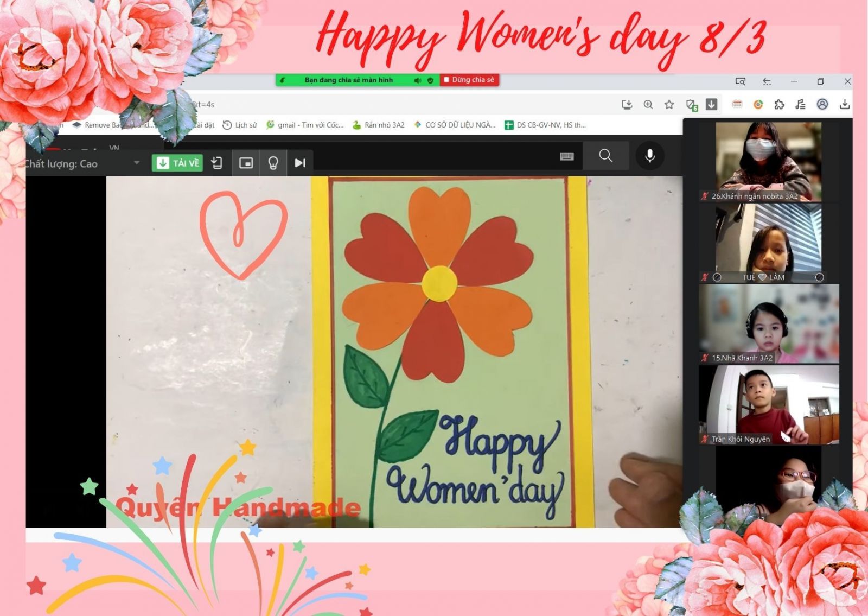Open the Rắn nhỏ 3A2 bookmark
868x616 pixels.
(379, 125)
